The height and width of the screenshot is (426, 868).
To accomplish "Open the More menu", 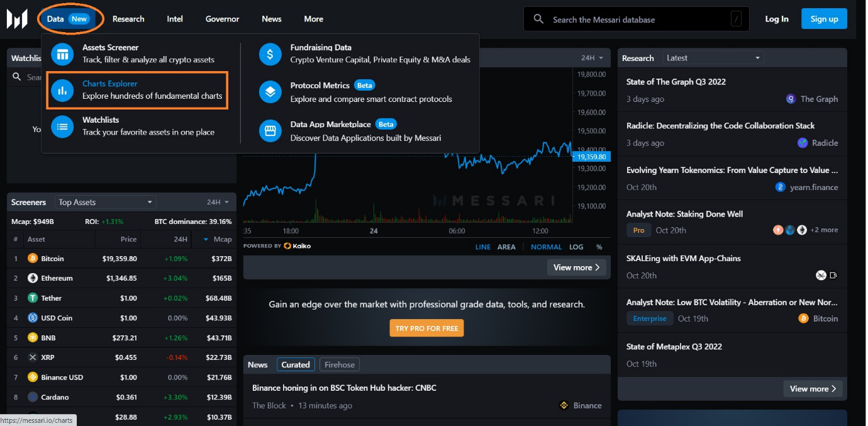I will tap(314, 19).
